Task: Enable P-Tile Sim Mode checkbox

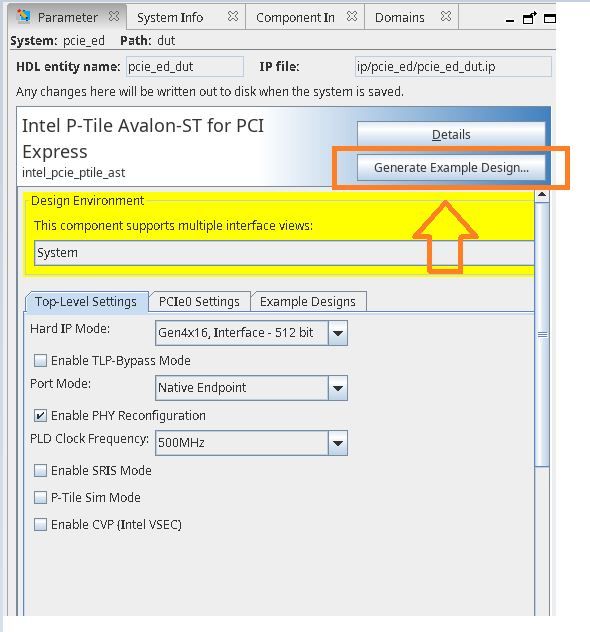Action: tap(40, 497)
